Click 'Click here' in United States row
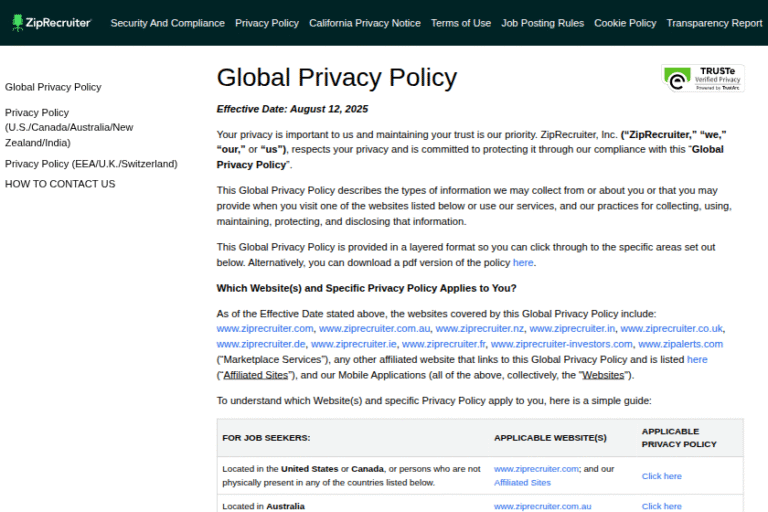Viewport: 768px width, 512px height. click(x=661, y=476)
